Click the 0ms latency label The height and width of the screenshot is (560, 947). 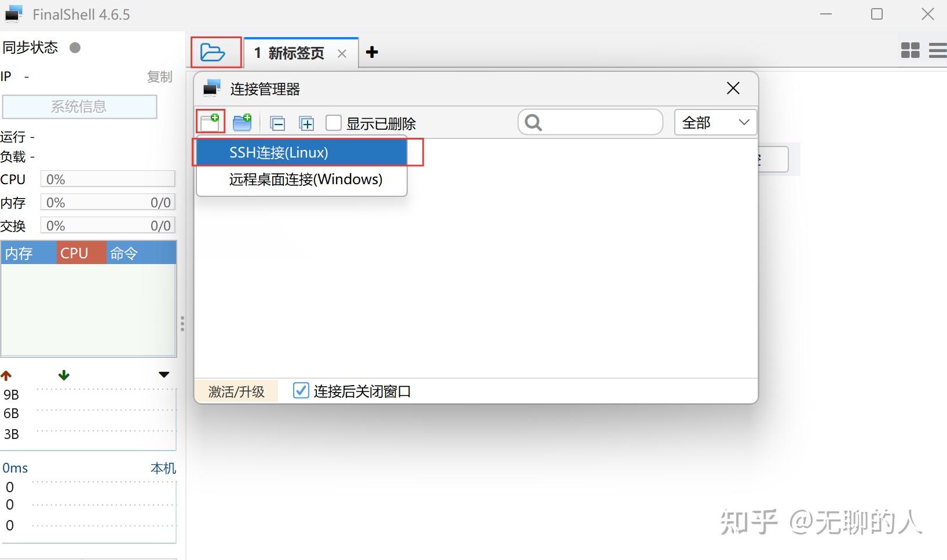pos(15,468)
